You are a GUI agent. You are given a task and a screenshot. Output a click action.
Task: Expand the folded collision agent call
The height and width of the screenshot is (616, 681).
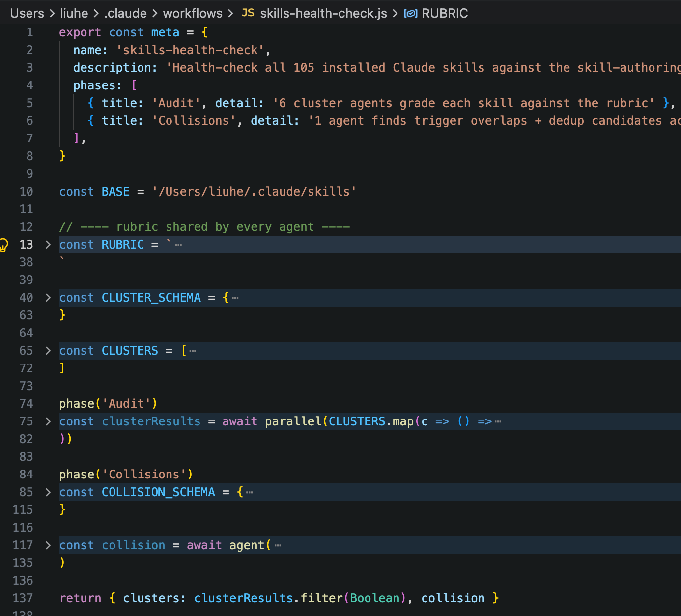coord(48,545)
